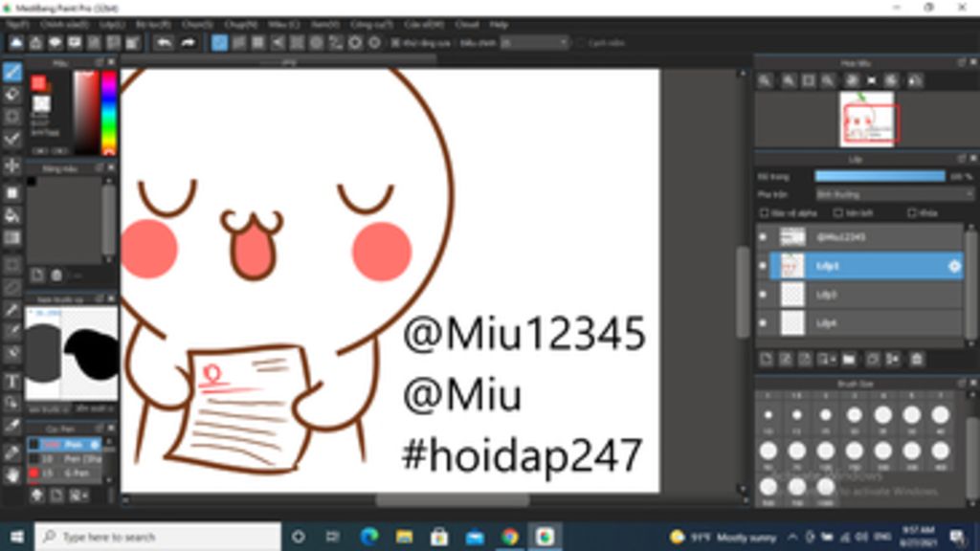Click the canvas horizontal scrollbar
The image size is (980, 551).
tap(453, 500)
